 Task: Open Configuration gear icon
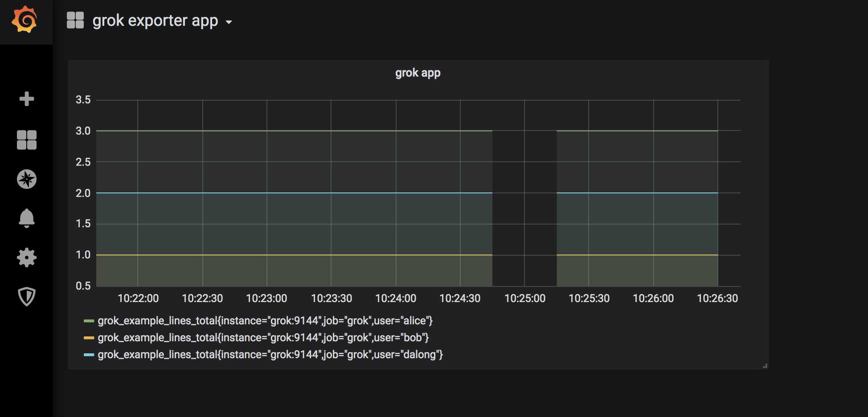coord(27,258)
